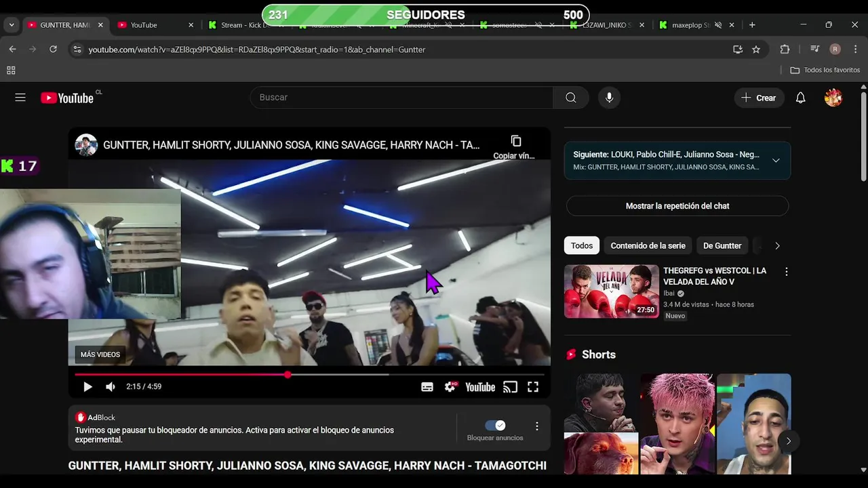868x488 pixels.
Task: Open Gunter channel avatar in player header
Action: tap(86, 145)
